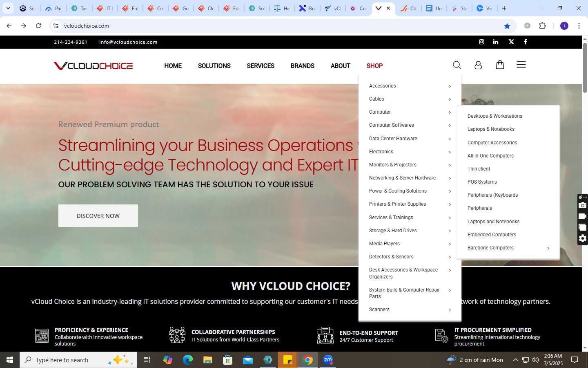Click the DISCOVER NOW button
588x368 pixels.
pos(98,216)
